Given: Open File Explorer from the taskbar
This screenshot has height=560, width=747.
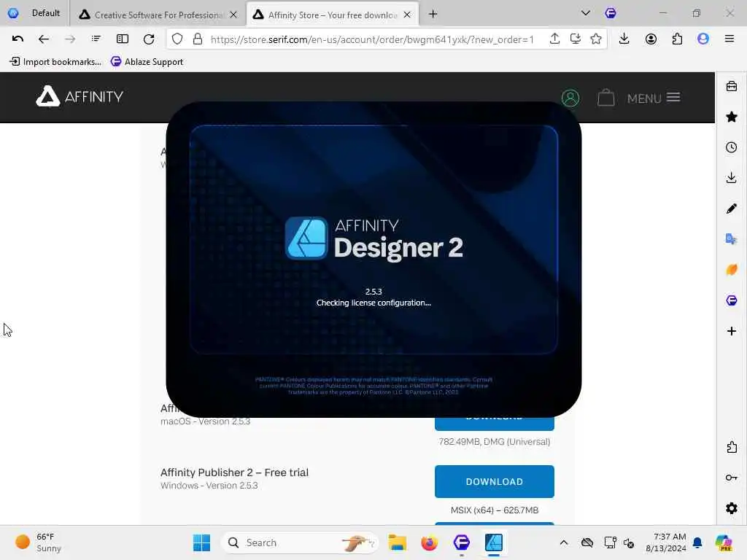Looking at the screenshot, I should click(x=397, y=542).
